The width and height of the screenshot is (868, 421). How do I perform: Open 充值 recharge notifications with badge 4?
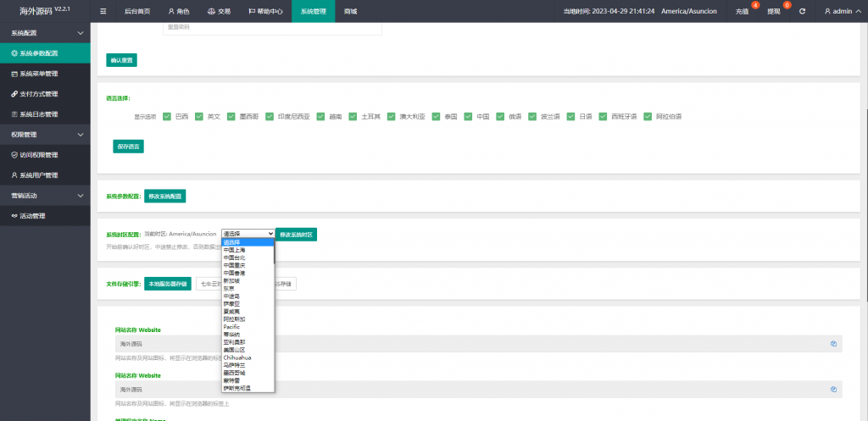(743, 11)
